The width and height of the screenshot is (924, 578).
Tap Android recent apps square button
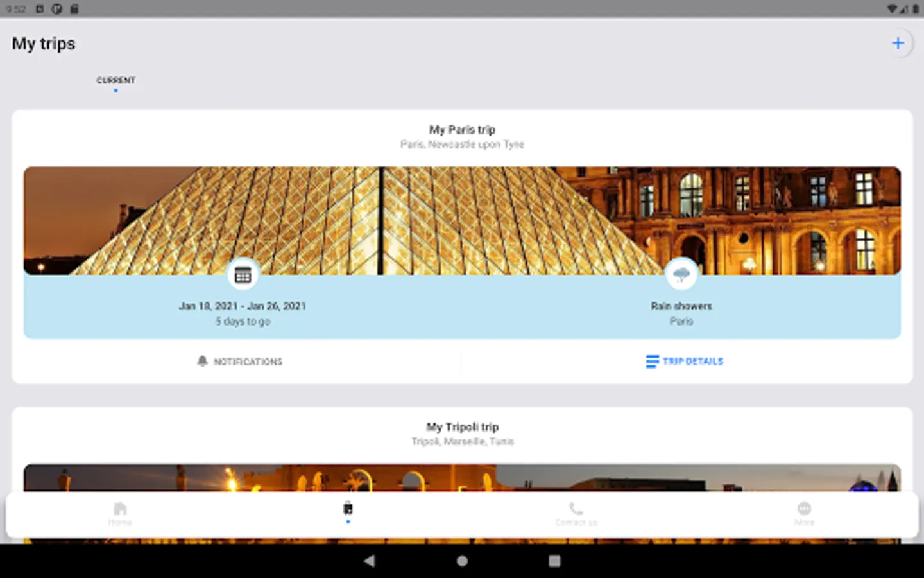tap(554, 561)
